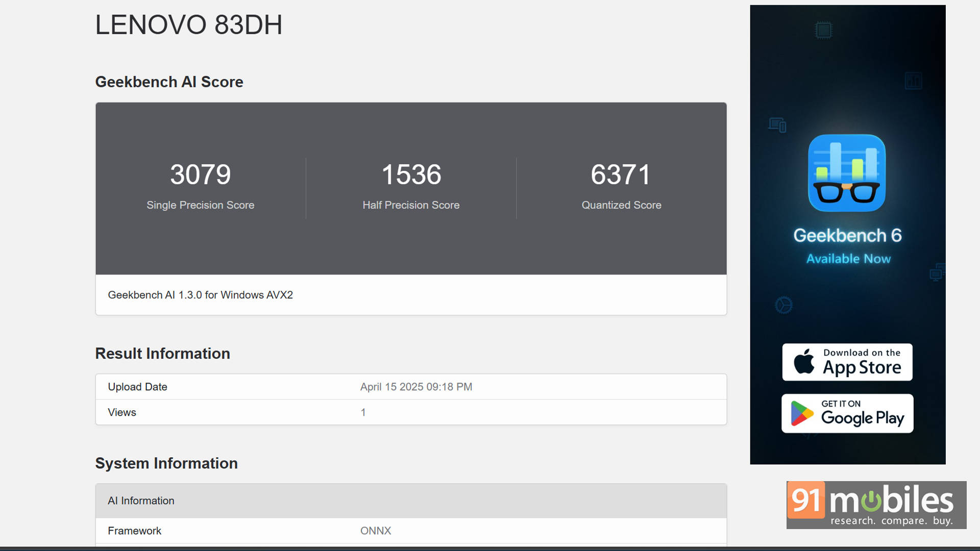The width and height of the screenshot is (980, 551).
Task: Click the Apple logo in App Store badge
Action: coord(804,361)
